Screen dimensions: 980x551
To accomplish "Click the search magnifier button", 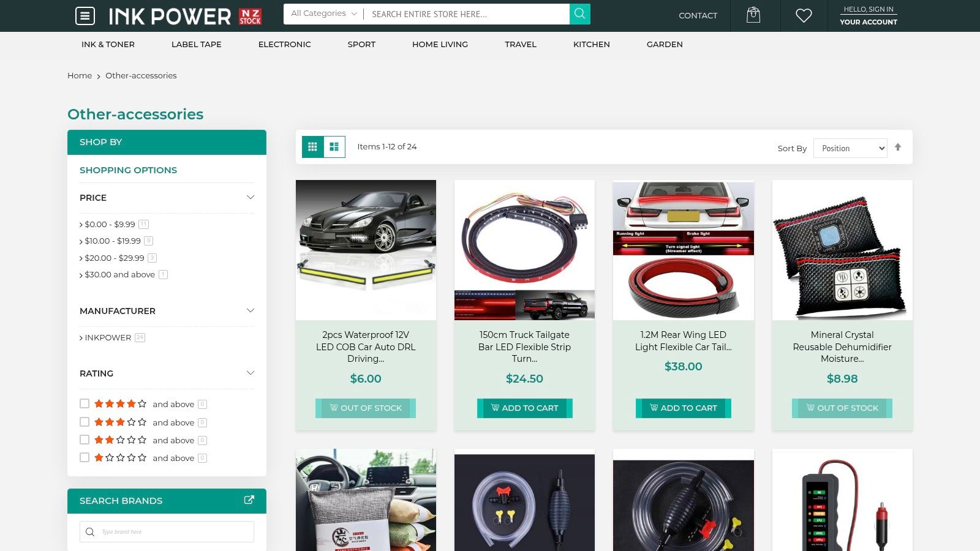I will point(579,14).
